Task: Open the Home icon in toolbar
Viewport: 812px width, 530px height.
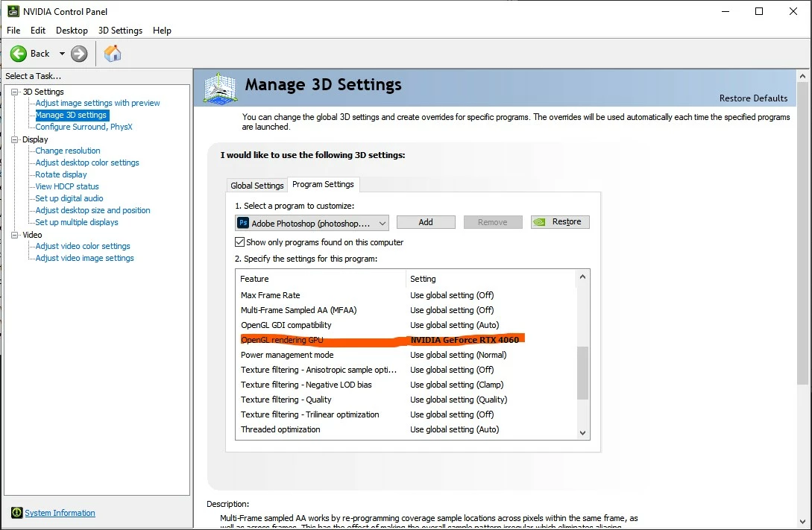Action: tap(113, 54)
